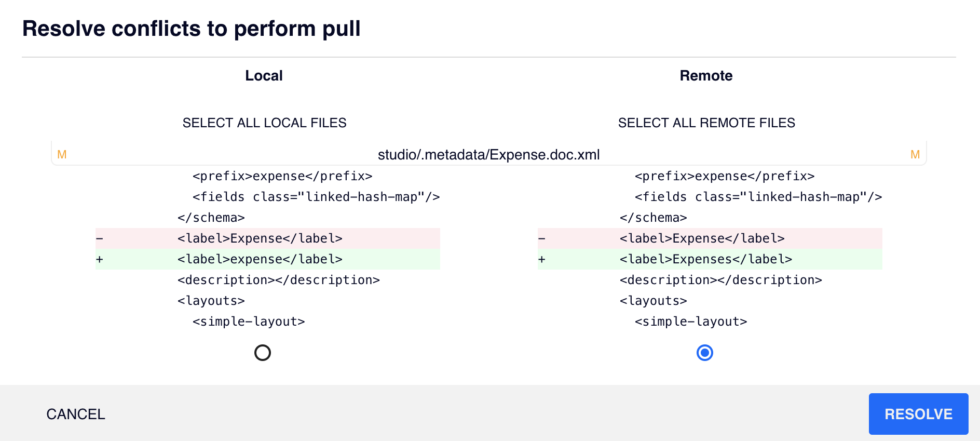Click the local </schema> line

pyautogui.click(x=211, y=218)
